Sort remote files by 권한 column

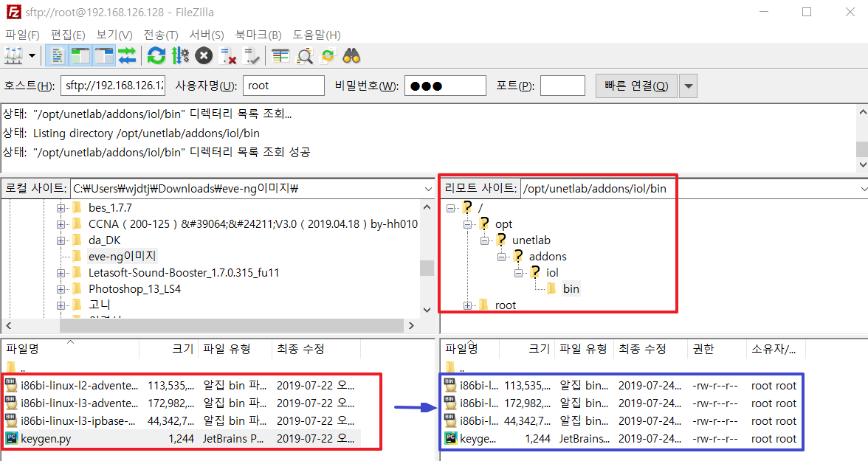tap(716, 349)
